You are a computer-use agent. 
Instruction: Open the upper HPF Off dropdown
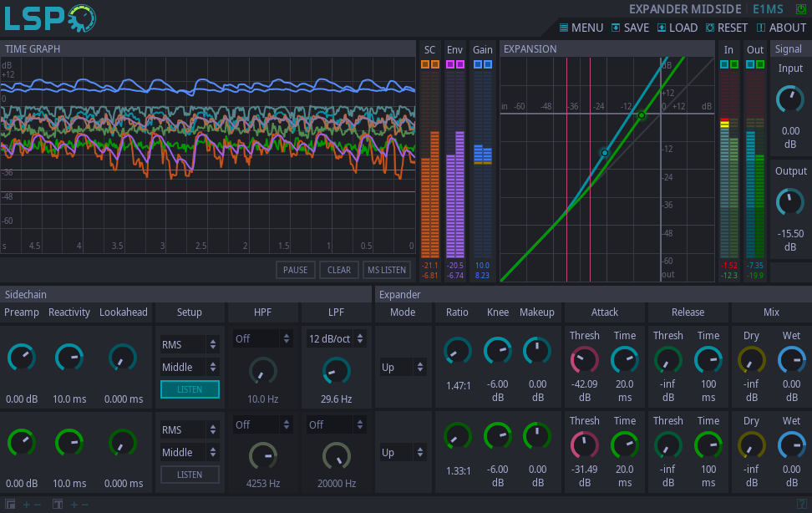[x=262, y=338]
